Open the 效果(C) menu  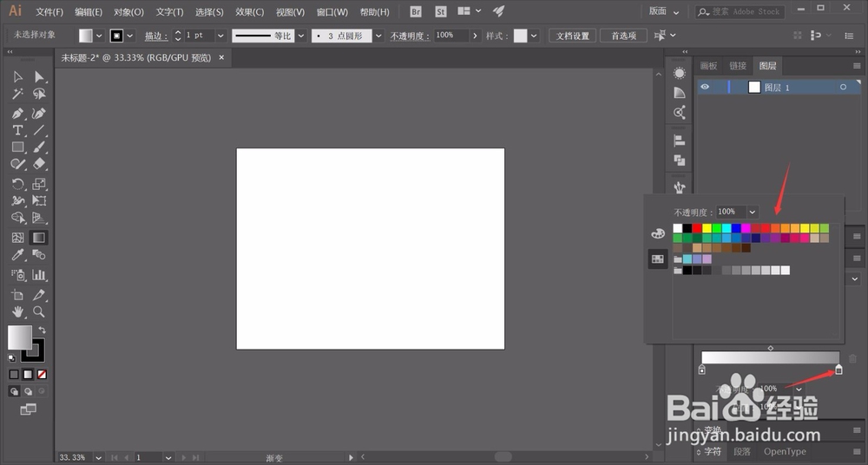[x=250, y=11]
